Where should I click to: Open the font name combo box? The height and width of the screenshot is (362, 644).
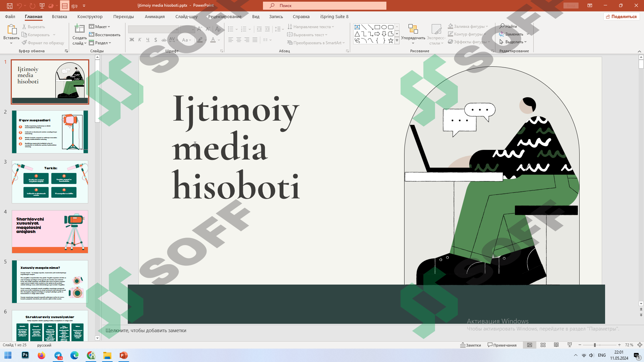click(x=153, y=29)
